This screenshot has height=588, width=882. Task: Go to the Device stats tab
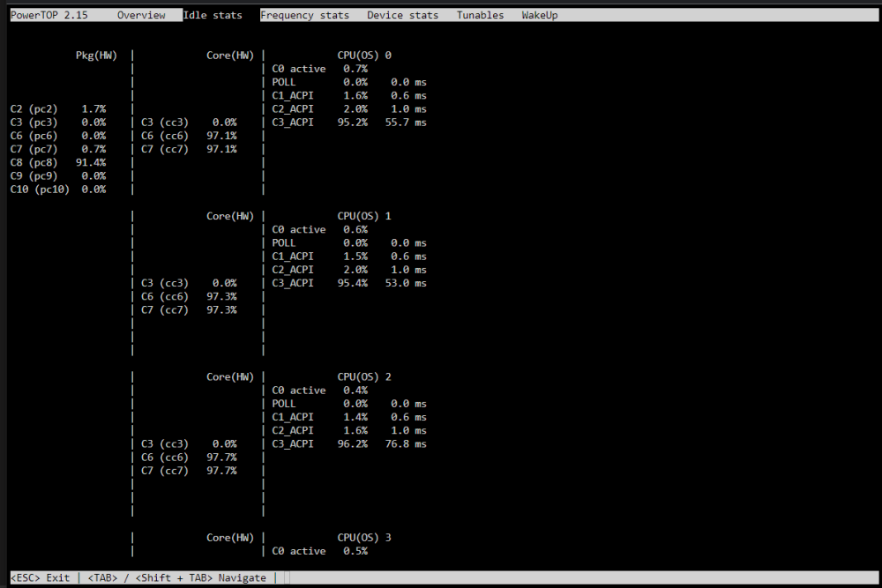point(403,15)
